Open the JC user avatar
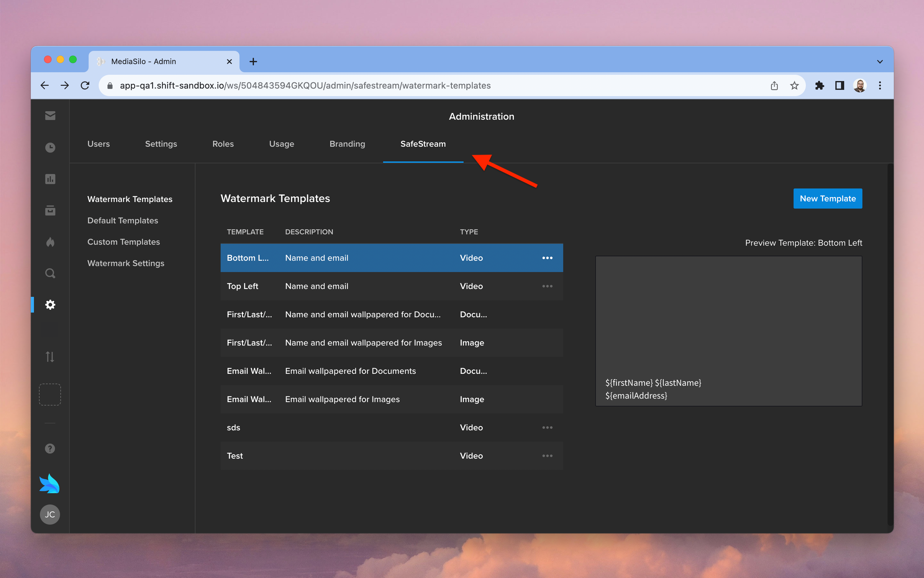The image size is (924, 578). click(x=50, y=515)
